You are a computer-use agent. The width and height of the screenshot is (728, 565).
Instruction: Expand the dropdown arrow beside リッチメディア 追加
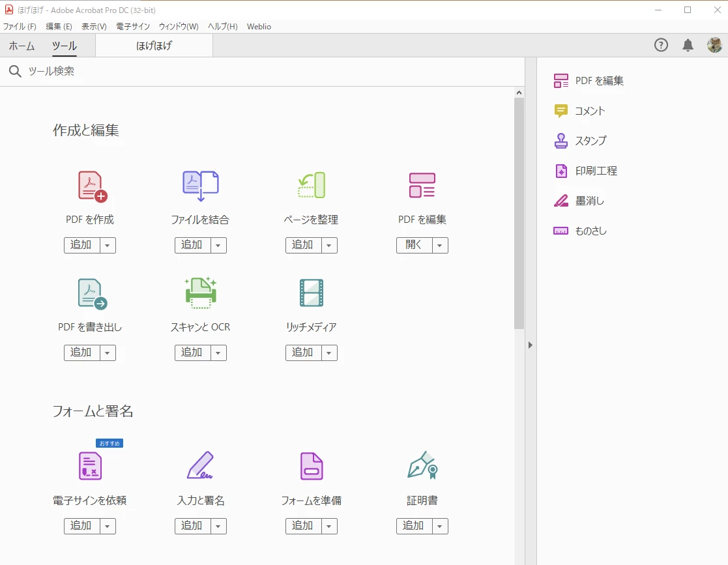329,353
